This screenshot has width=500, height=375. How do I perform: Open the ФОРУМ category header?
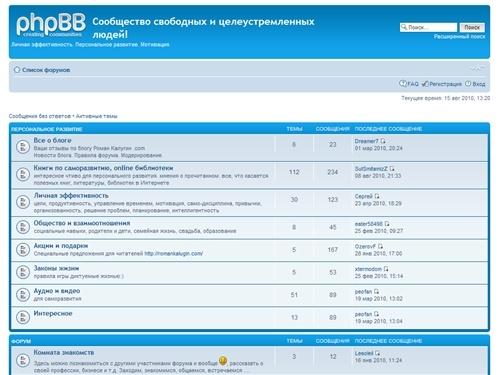point(21,341)
